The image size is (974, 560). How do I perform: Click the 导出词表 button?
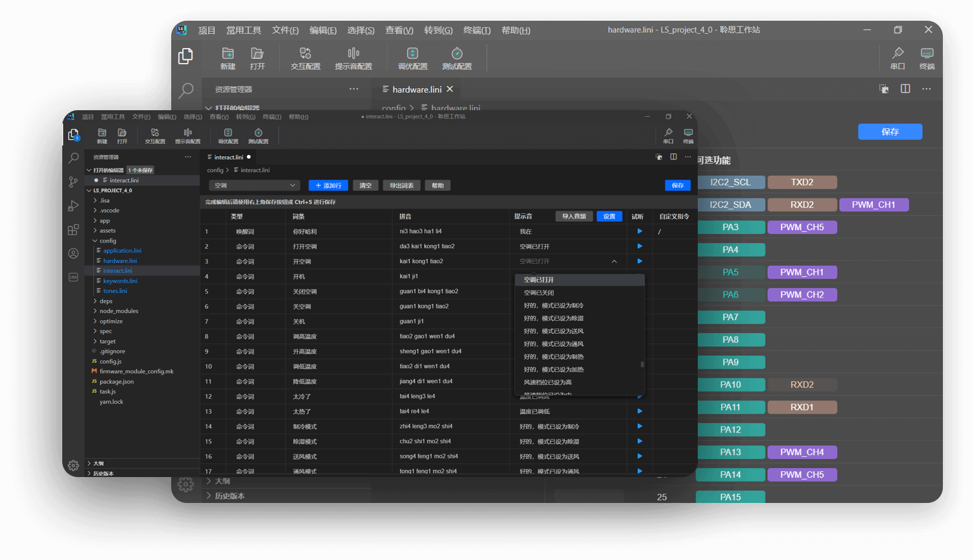(401, 185)
